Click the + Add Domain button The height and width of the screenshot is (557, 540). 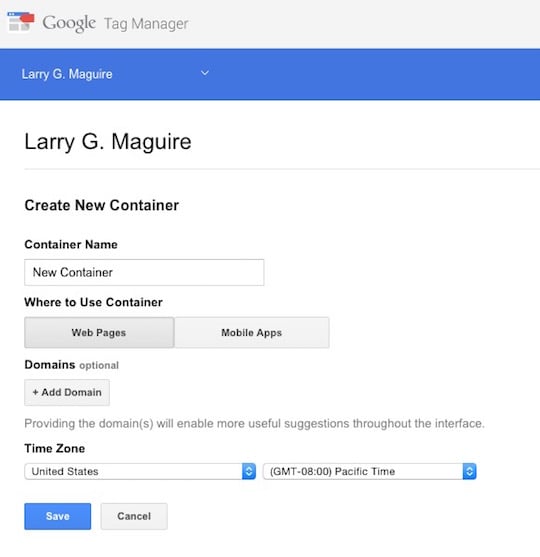click(x=67, y=393)
